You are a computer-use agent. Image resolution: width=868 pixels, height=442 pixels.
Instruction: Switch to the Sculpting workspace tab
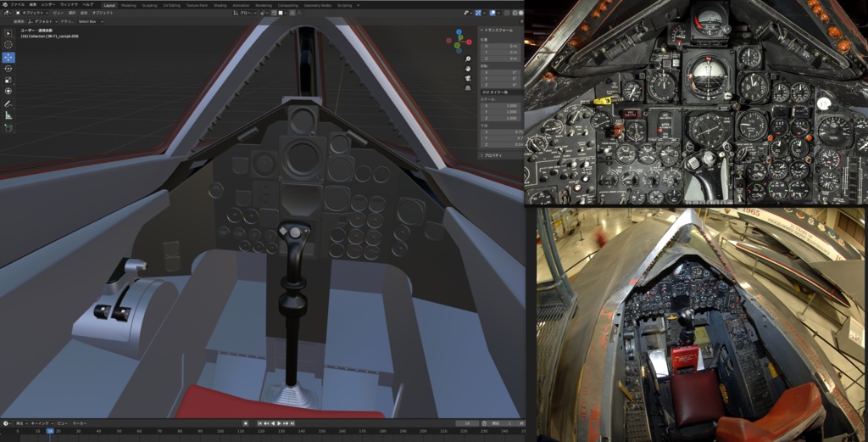(x=149, y=6)
